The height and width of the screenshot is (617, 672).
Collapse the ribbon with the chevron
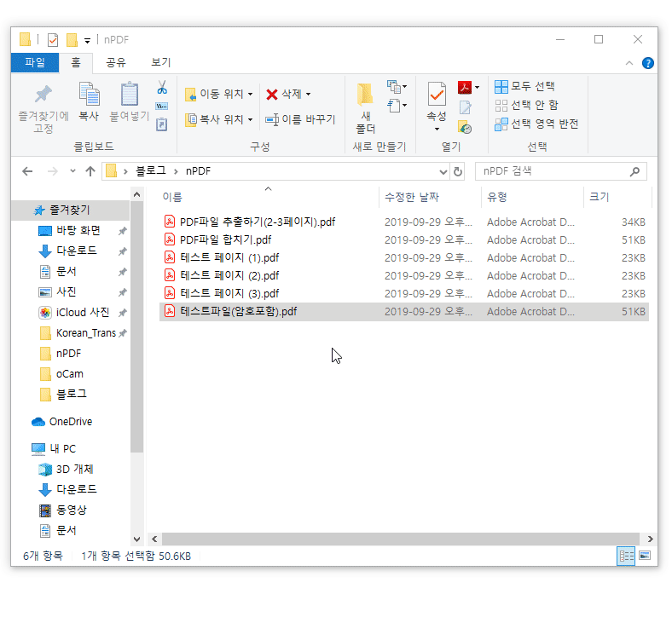tap(629, 63)
